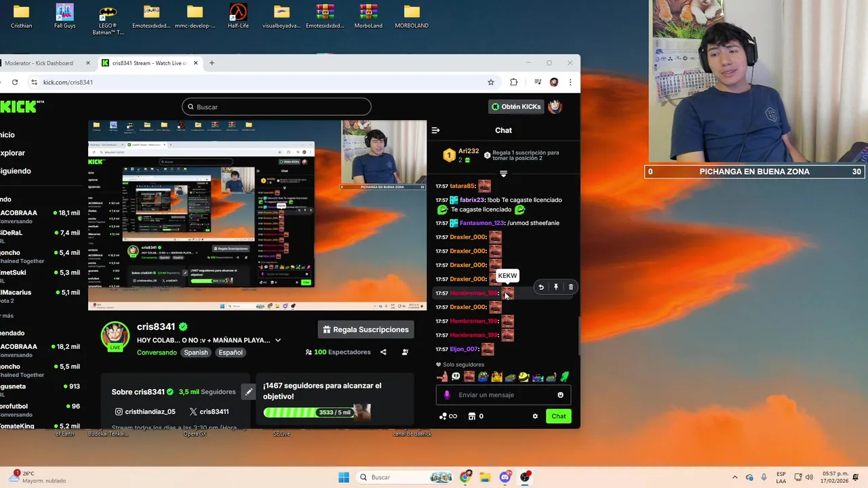Image resolution: width=868 pixels, height=488 pixels.
Task: Open Discord from the taskbar
Action: [505, 477]
